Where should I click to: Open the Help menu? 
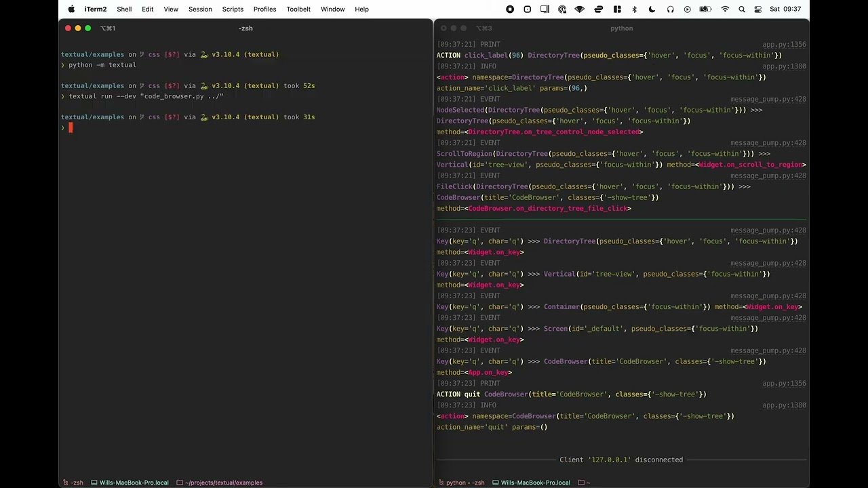[x=362, y=9]
